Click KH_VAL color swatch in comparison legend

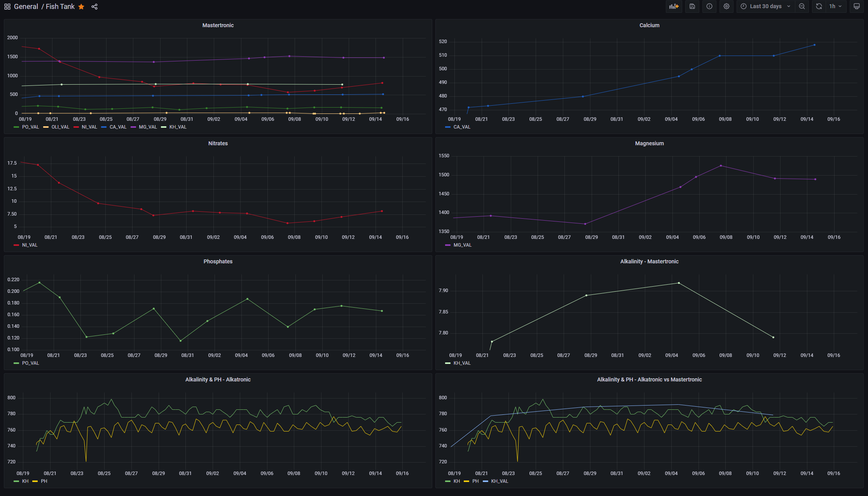coord(485,481)
